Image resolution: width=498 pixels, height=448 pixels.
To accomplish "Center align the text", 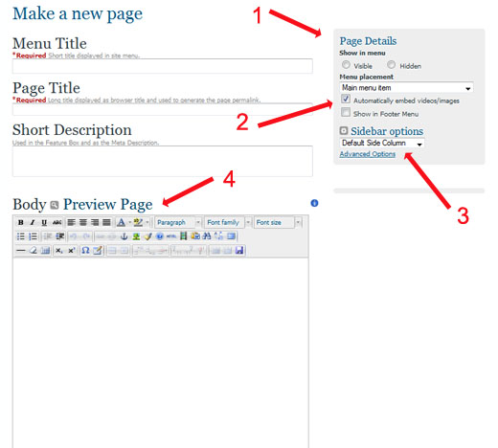I will 83,222.
